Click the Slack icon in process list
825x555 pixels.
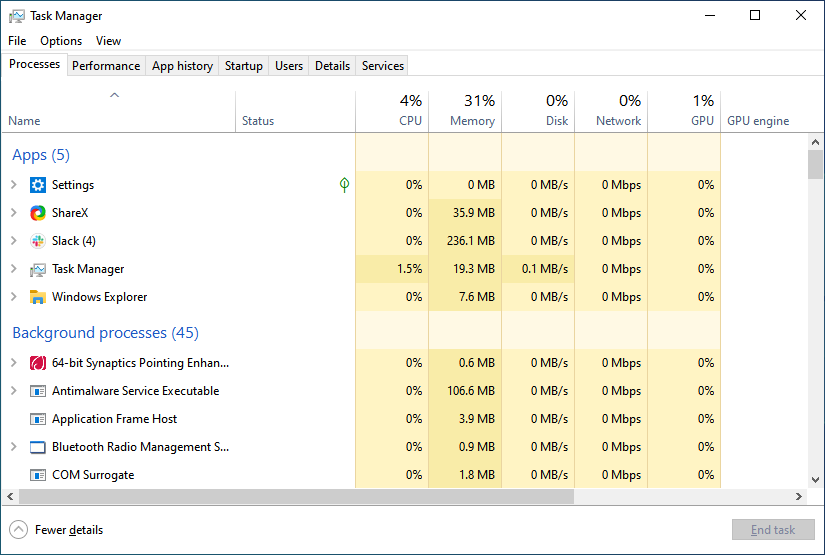pyautogui.click(x=38, y=241)
